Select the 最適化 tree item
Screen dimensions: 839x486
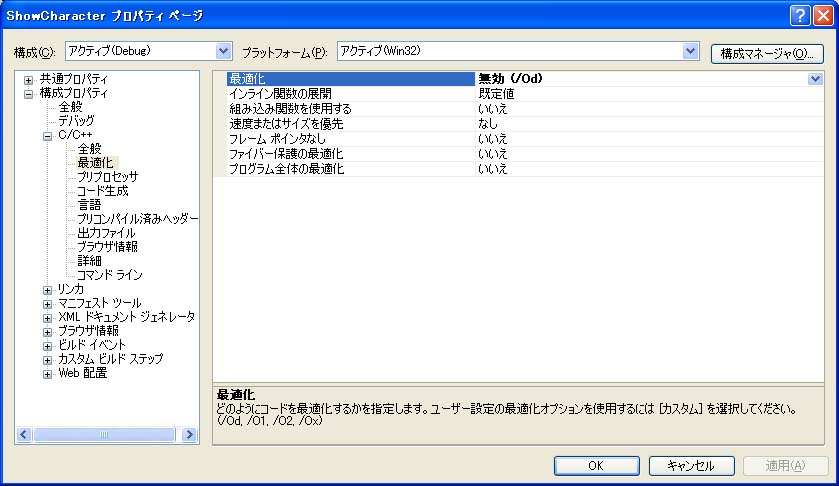click(x=95, y=163)
